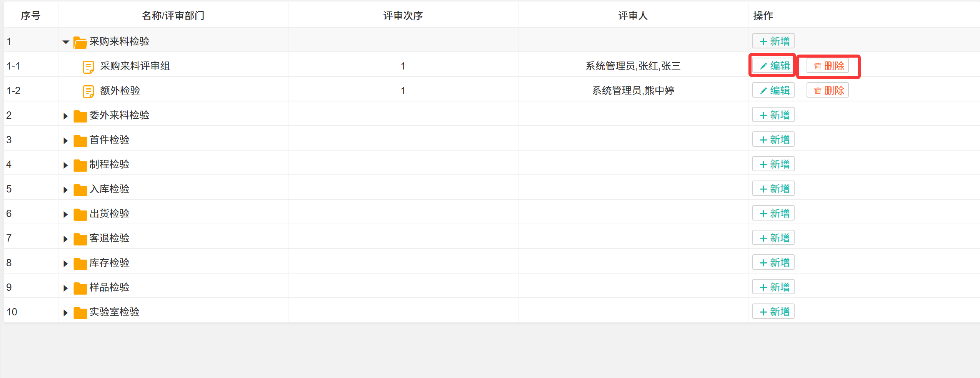The height and width of the screenshot is (378, 980).
Task: Expand the 制程检验 row arrow
Action: point(65,165)
